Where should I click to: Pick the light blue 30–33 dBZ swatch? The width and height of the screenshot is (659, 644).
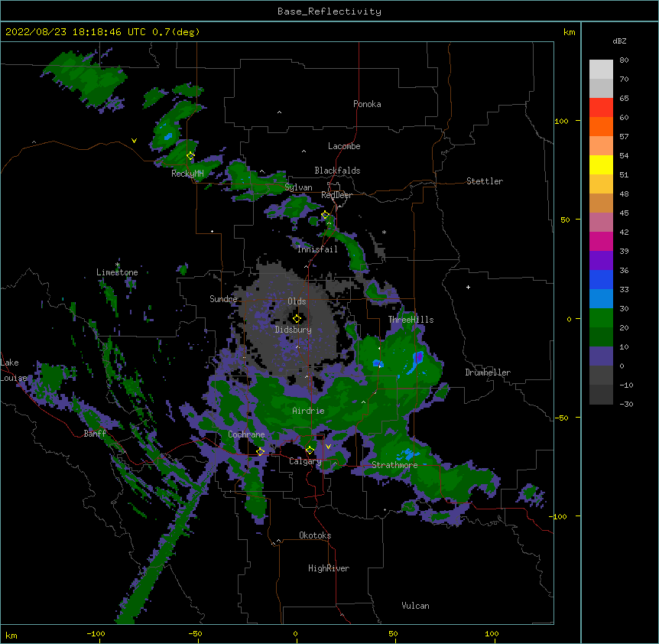[601, 299]
